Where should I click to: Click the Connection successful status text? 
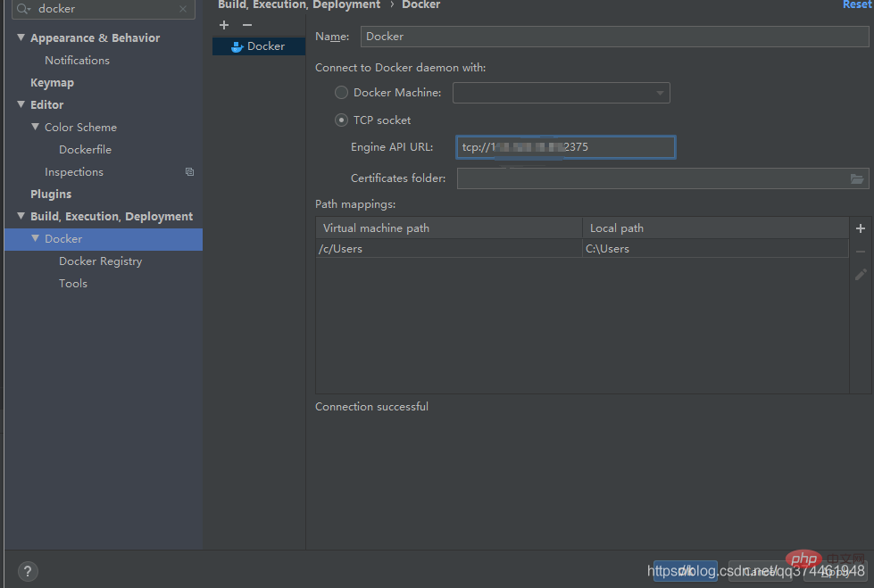(x=371, y=407)
